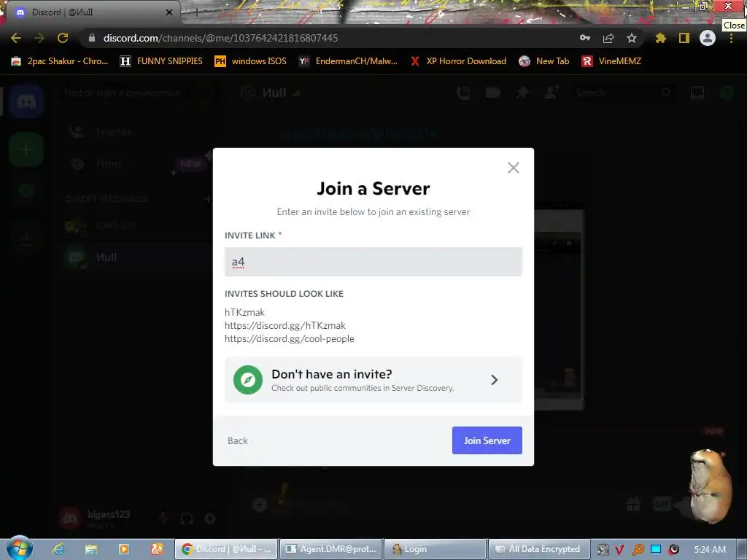Switch to Agent.DMR@prot... taskbar window
Screen dimensions: 747x560
click(330, 549)
